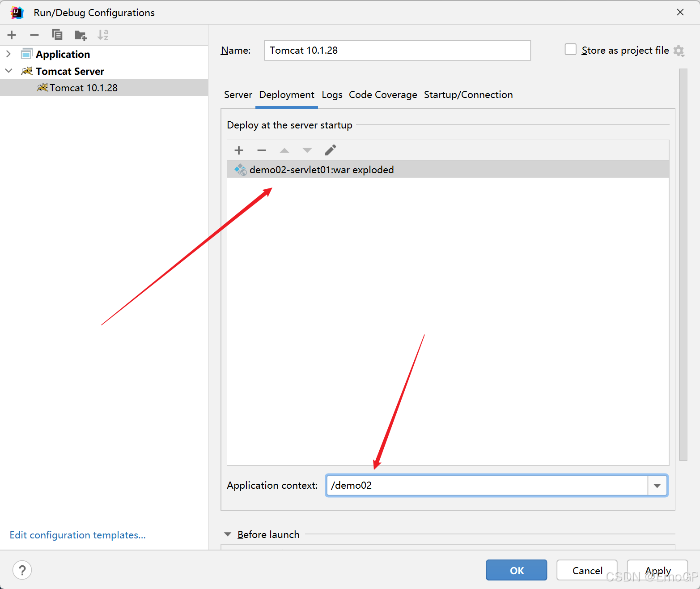Click the vertical scrollbar on right
The width and height of the screenshot is (700, 589).
point(683,264)
